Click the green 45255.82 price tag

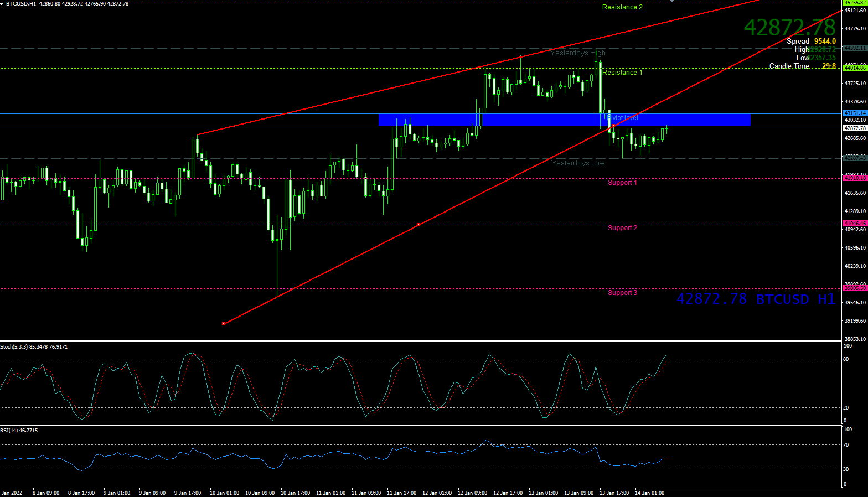pos(854,3)
